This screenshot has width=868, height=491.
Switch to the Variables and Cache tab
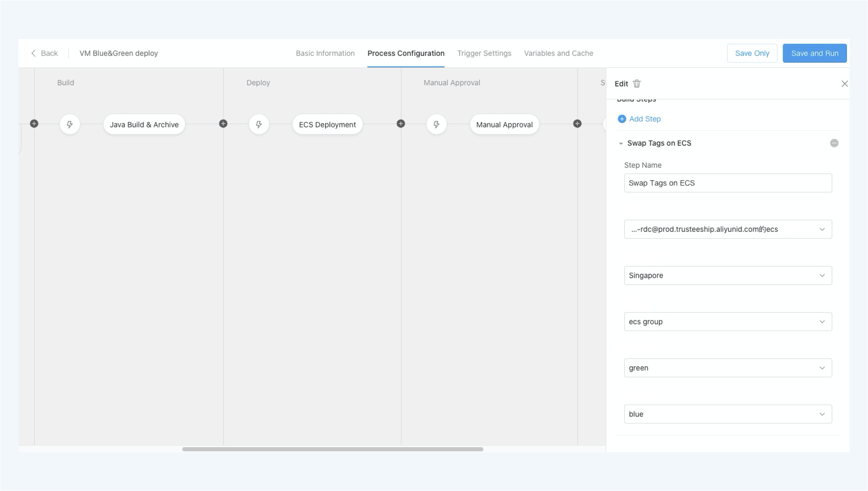[x=558, y=53]
